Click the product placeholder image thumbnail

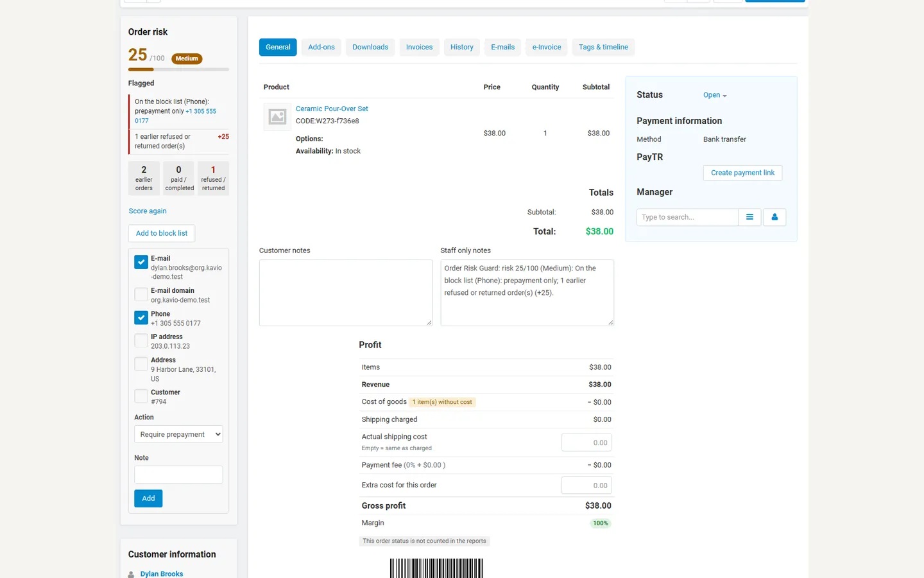point(277,117)
